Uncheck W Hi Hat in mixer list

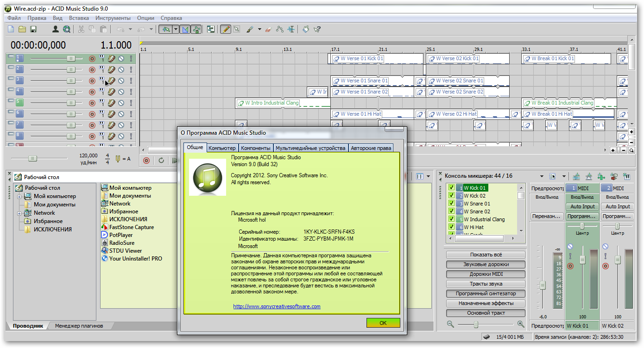click(x=451, y=227)
